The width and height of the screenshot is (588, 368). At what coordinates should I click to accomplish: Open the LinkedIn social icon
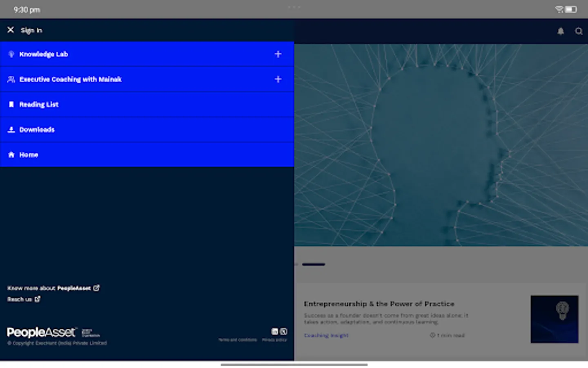(275, 331)
